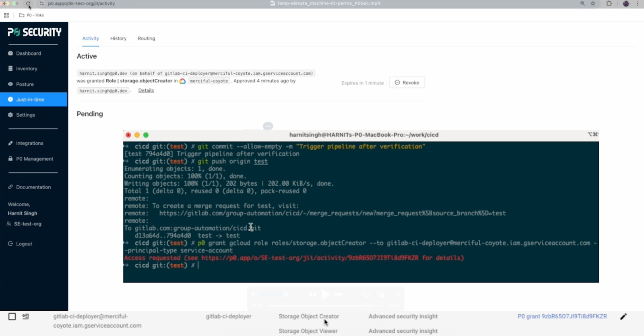The width and height of the screenshot is (644, 336).
Task: Fast-forward the video with forward button
Action: coord(339,295)
